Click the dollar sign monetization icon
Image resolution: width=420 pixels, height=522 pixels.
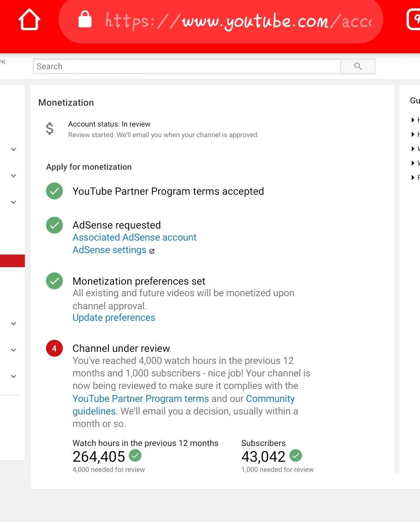click(x=50, y=128)
